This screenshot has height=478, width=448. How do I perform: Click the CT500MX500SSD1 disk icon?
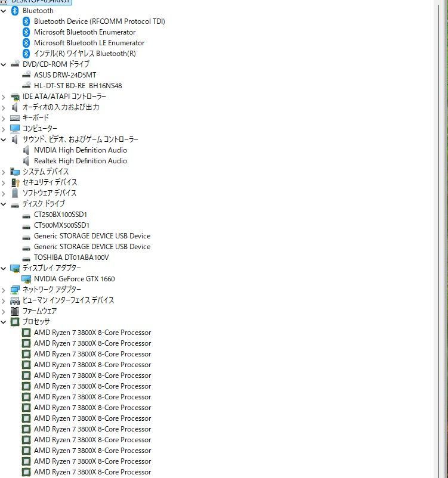26,227
